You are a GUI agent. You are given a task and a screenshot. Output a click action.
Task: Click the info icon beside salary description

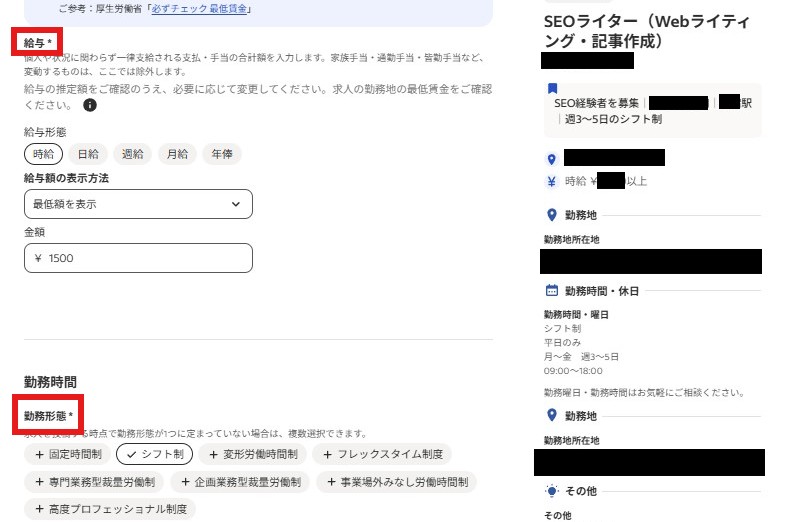(90, 105)
